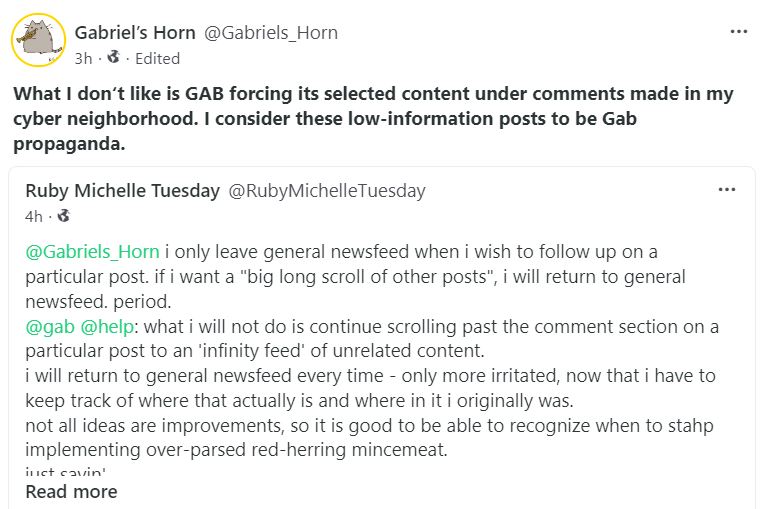The height and width of the screenshot is (509, 761).
Task: Click the @RubyMichelleTuesday handle
Action: [x=327, y=191]
